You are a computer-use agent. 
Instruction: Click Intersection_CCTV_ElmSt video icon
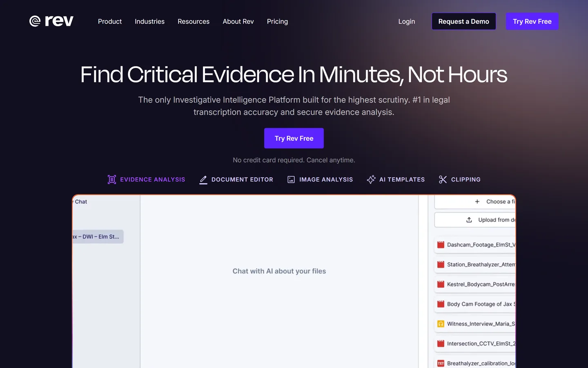(x=441, y=343)
